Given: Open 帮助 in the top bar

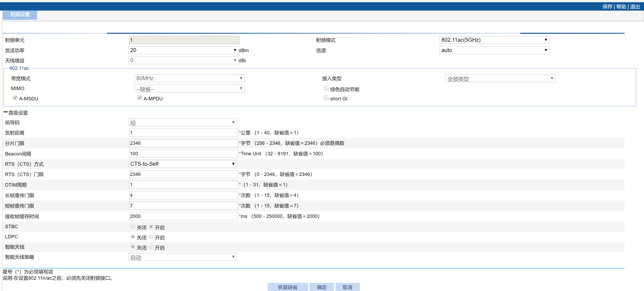Looking at the screenshot, I should pos(621,7).
